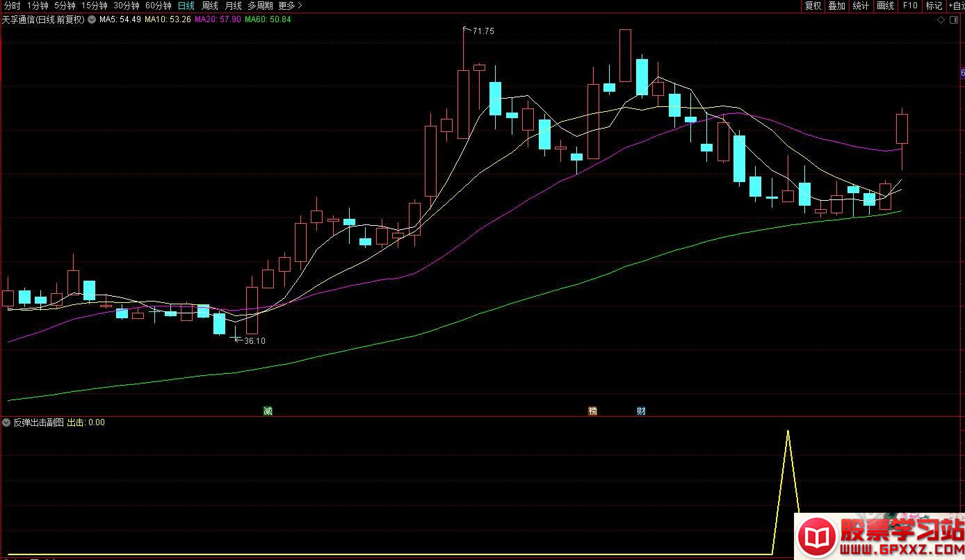Click the MA60: 50.84 value label

268,19
